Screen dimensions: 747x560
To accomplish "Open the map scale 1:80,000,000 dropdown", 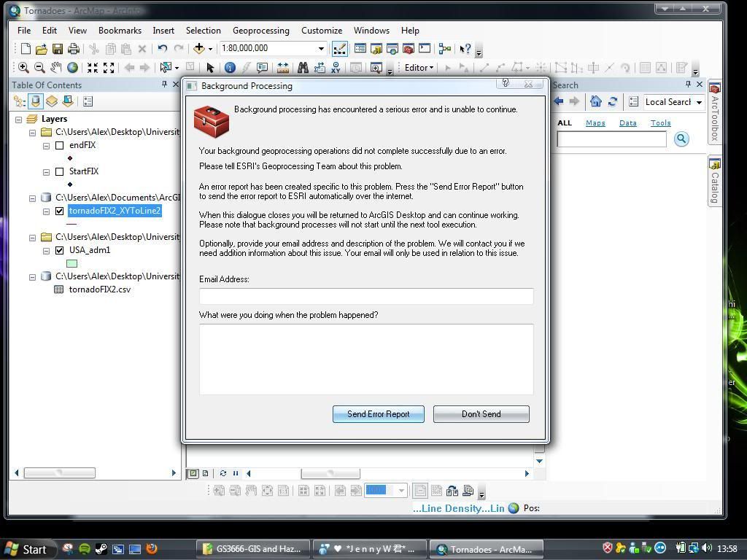I will pos(321,49).
